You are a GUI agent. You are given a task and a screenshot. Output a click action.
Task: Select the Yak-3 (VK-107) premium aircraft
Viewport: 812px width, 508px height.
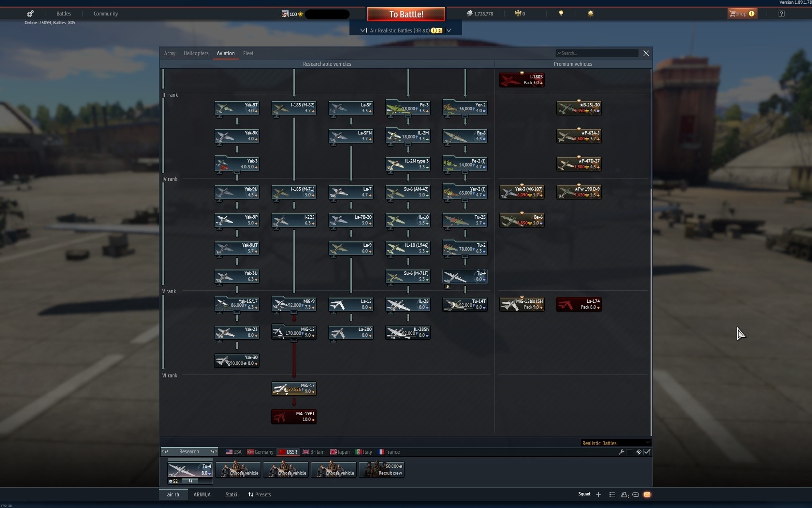[522, 192]
